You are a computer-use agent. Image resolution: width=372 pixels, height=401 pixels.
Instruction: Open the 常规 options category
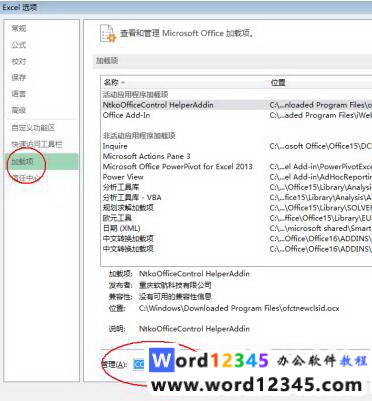(19, 29)
